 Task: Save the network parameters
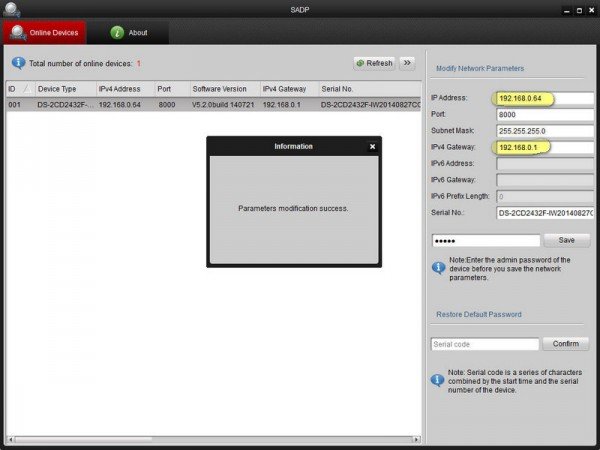[566, 240]
